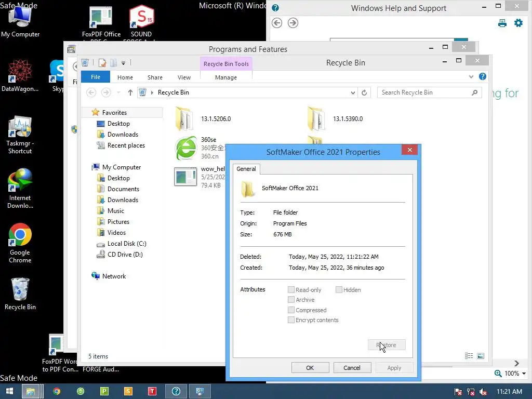Click Apply in Properties dialog
The image size is (532, 399).
click(394, 368)
